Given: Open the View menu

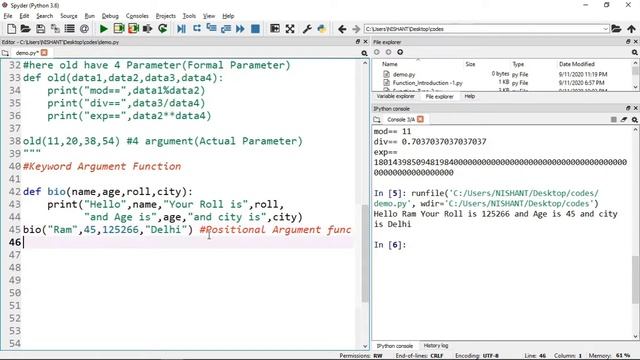Looking at the screenshot, I should pos(209,16).
